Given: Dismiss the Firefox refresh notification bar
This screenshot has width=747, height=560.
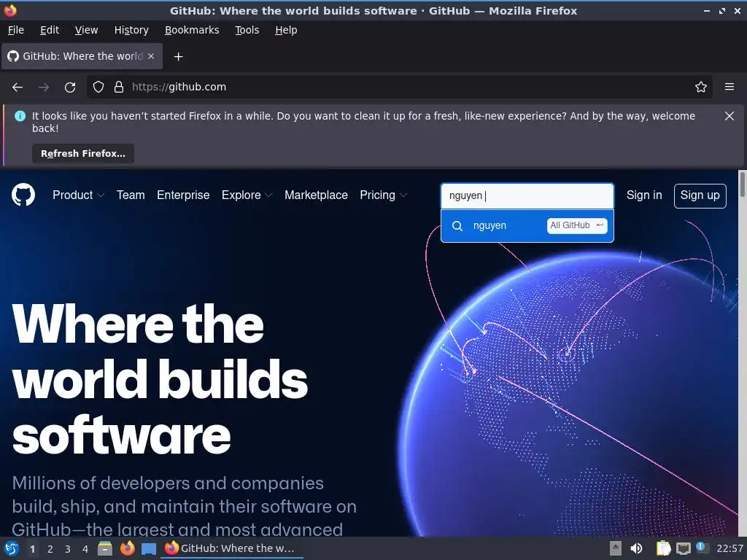Looking at the screenshot, I should [729, 116].
